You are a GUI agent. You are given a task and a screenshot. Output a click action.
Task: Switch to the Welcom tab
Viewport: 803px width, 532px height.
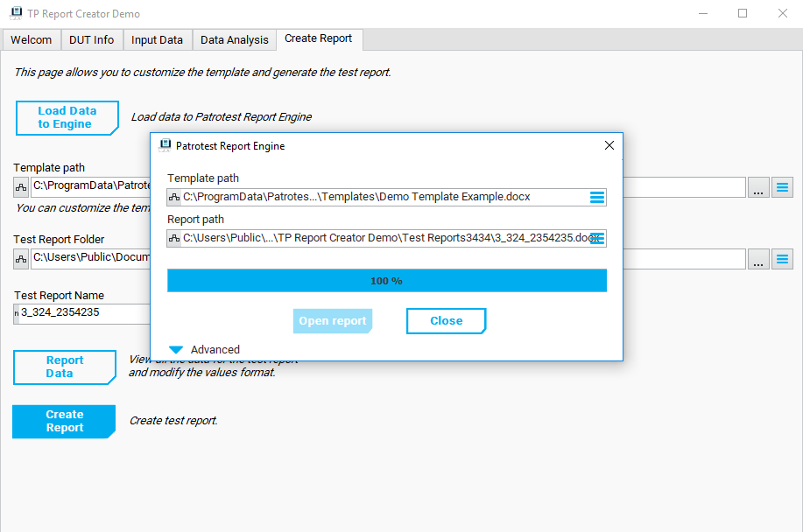(x=32, y=40)
